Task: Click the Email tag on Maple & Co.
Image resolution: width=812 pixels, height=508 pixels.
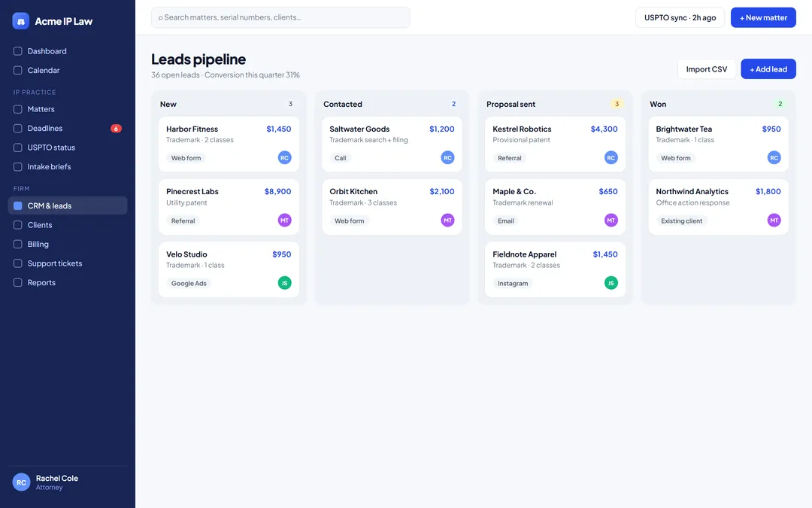Action: 506,221
